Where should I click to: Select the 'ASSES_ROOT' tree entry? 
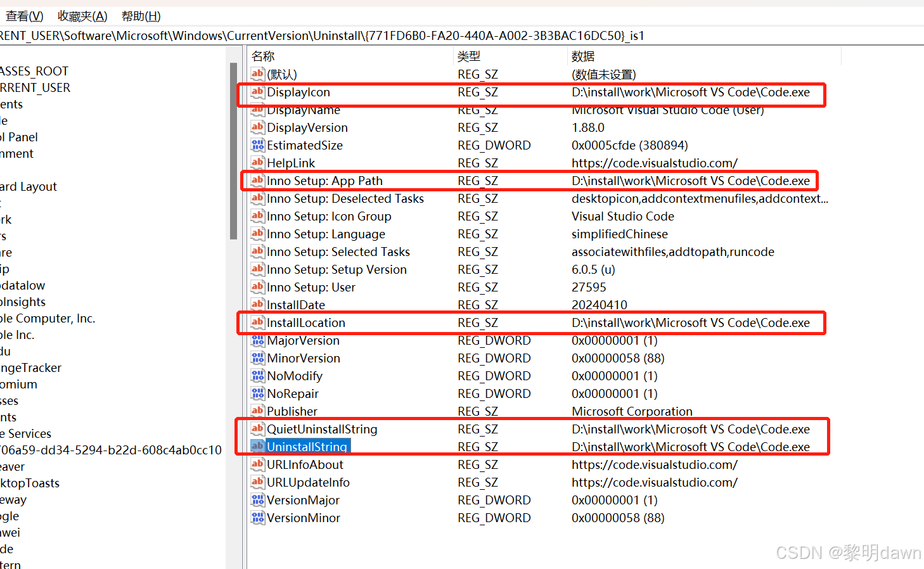[34, 71]
